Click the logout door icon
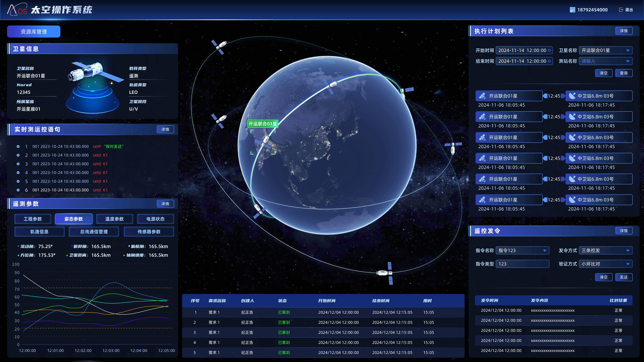The width and height of the screenshot is (644, 362). (621, 10)
